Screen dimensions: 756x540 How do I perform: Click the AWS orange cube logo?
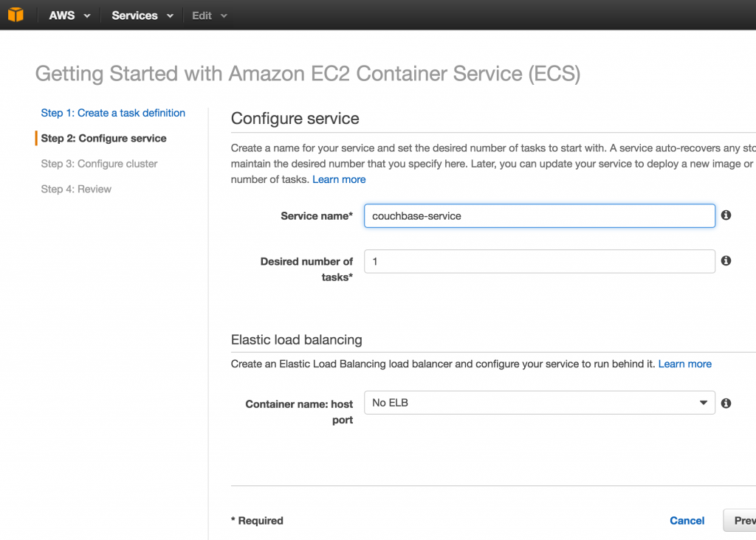[x=16, y=15]
